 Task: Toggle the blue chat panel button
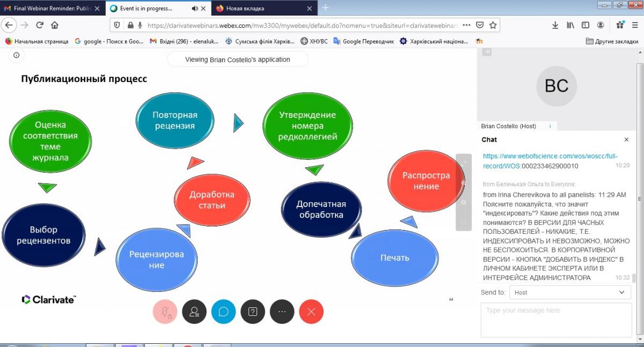tap(223, 312)
